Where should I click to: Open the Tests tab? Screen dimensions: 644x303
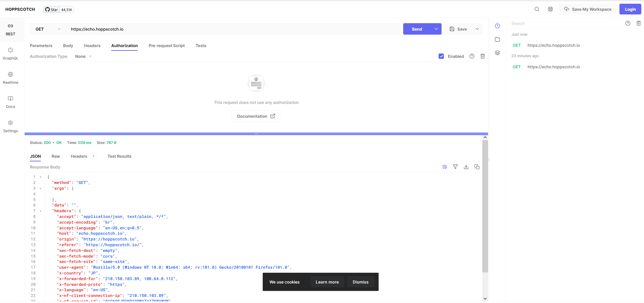pyautogui.click(x=201, y=46)
